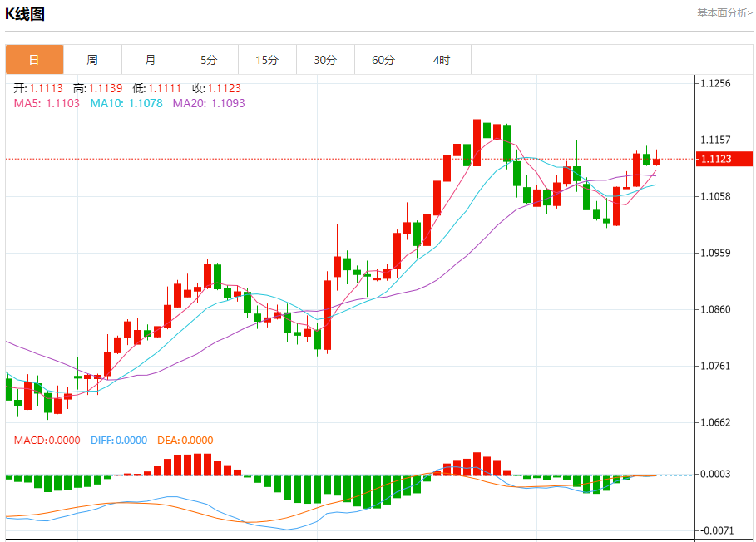Screen dimensions: 756x542
Task: Click the MA5 indicator label
Action: pyautogui.click(x=47, y=103)
